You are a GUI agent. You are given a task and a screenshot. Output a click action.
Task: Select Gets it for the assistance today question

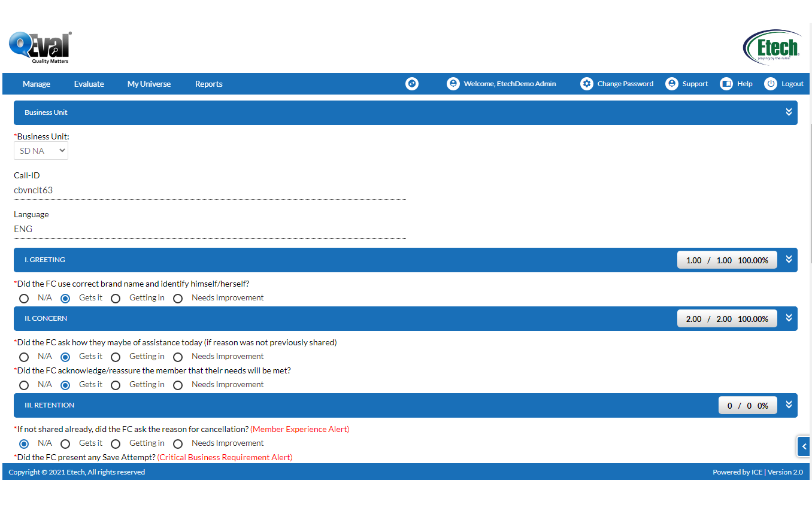coord(65,357)
